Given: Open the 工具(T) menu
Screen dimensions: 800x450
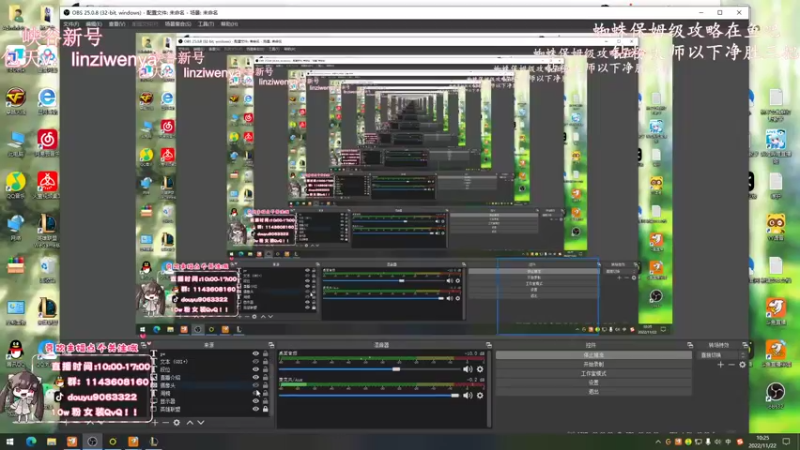Looking at the screenshot, I should [x=206, y=24].
